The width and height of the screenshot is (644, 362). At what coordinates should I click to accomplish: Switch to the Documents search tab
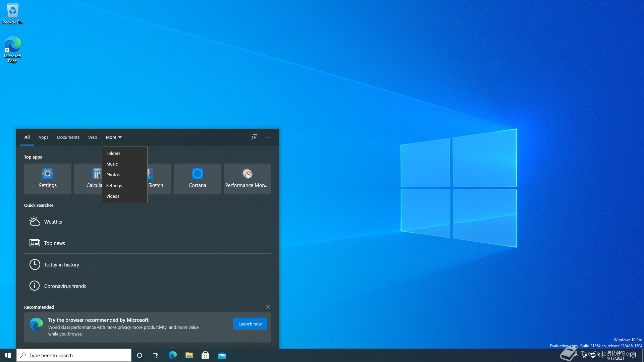tap(68, 137)
